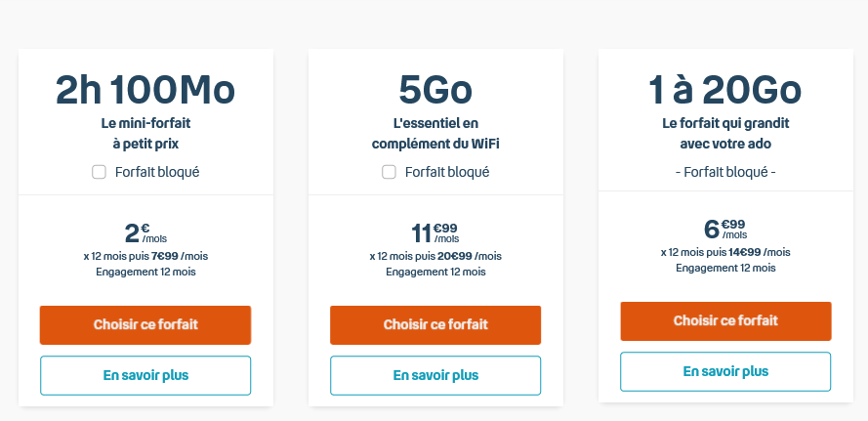Select the "Le forfait qui grandit avec votre ado" text
868x421 pixels.
[725, 134]
